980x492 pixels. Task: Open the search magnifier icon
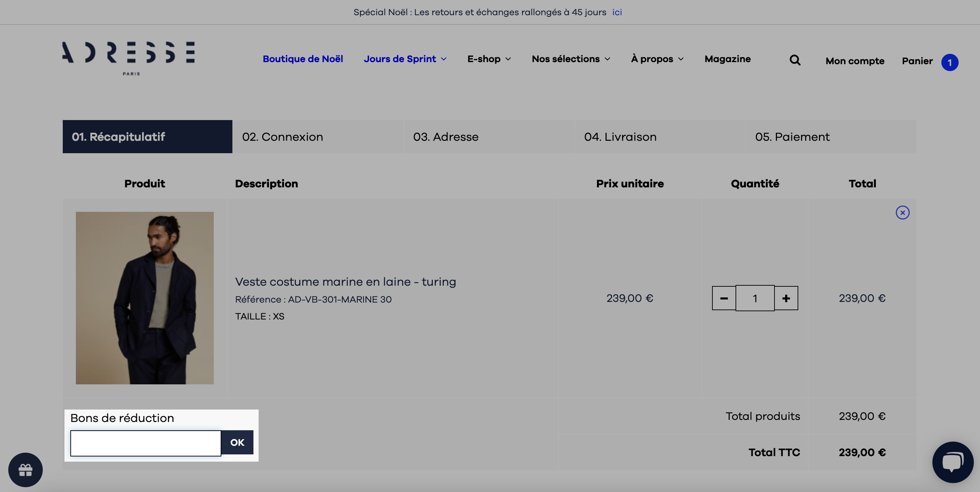pyautogui.click(x=795, y=60)
